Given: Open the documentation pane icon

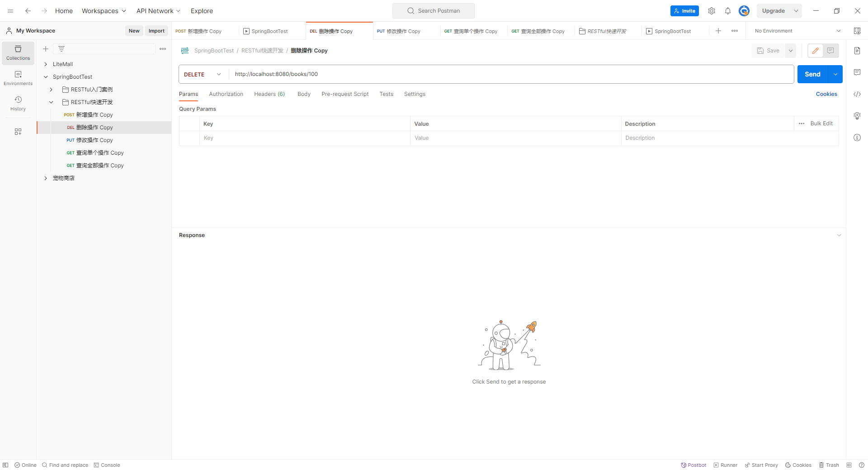Looking at the screenshot, I should point(857,51).
